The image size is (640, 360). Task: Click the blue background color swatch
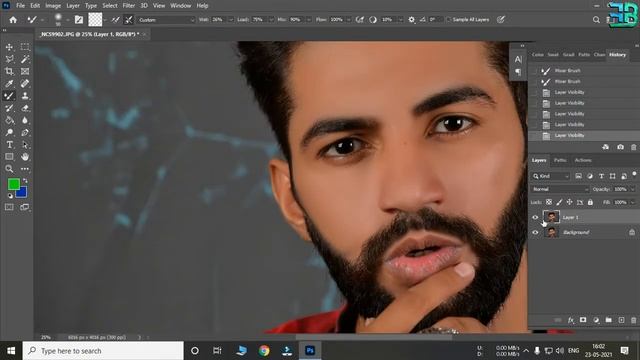point(22,193)
